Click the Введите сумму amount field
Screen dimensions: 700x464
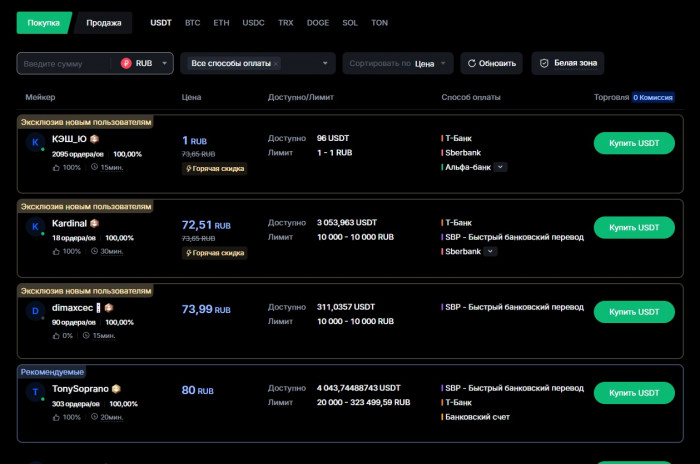[65, 64]
